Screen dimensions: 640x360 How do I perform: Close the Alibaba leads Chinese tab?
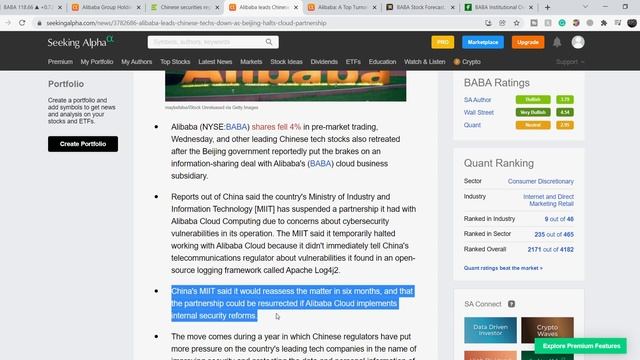point(296,7)
